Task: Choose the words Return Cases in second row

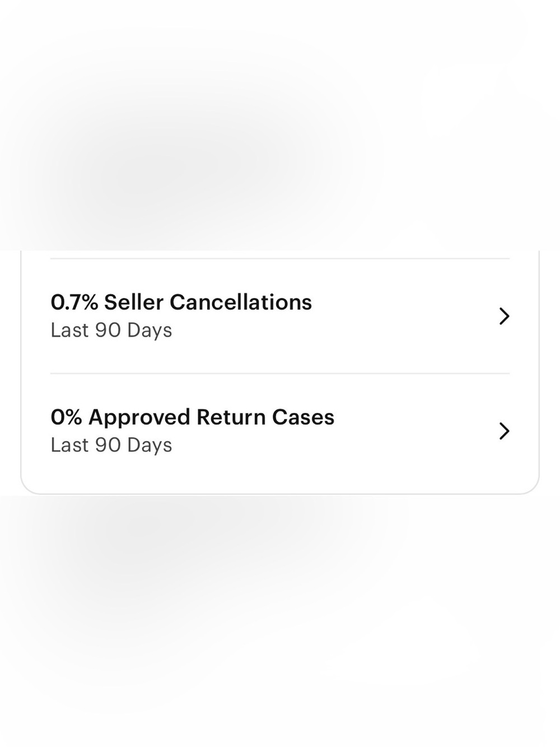Action: [x=265, y=417]
